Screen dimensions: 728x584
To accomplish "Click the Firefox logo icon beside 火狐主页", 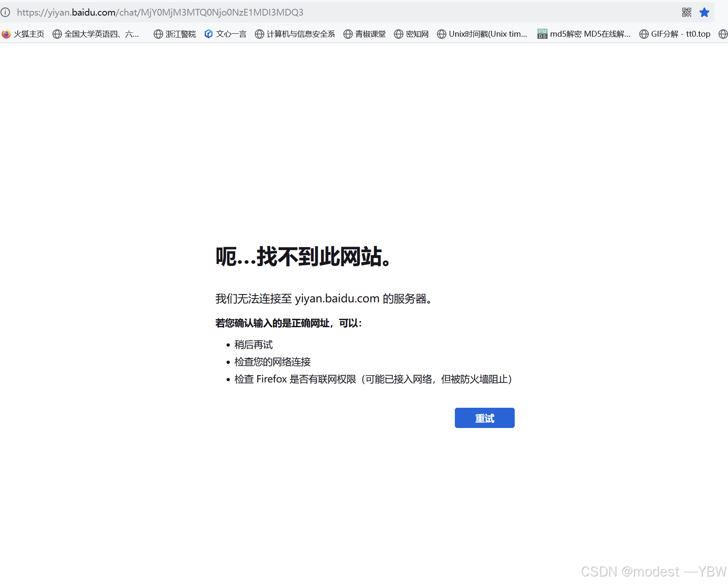I will click(6, 34).
